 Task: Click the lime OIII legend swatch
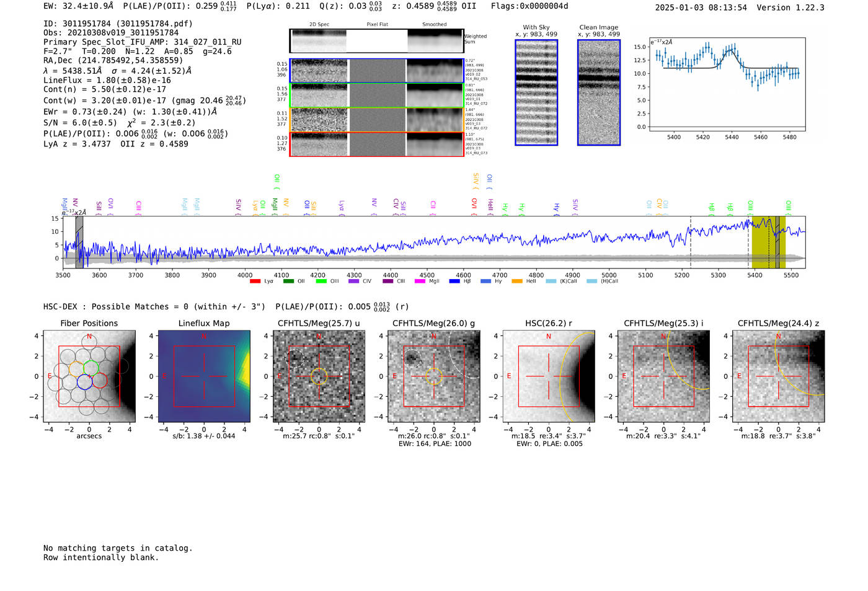321,282
